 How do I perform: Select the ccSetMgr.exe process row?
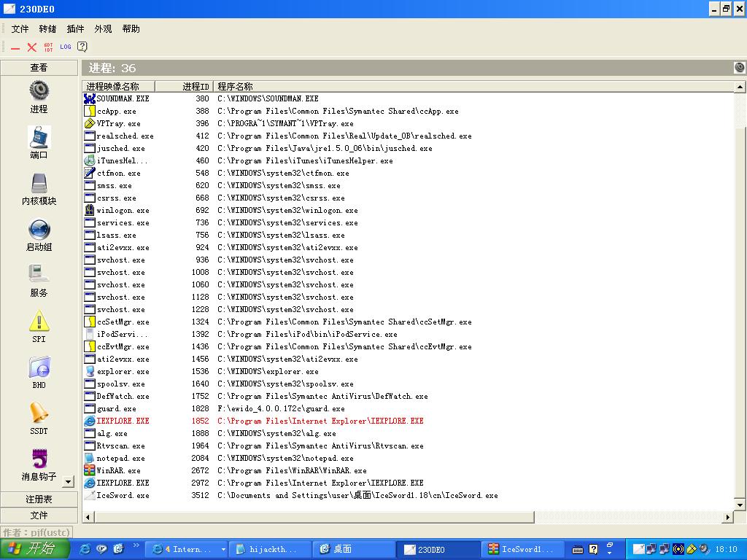point(409,322)
